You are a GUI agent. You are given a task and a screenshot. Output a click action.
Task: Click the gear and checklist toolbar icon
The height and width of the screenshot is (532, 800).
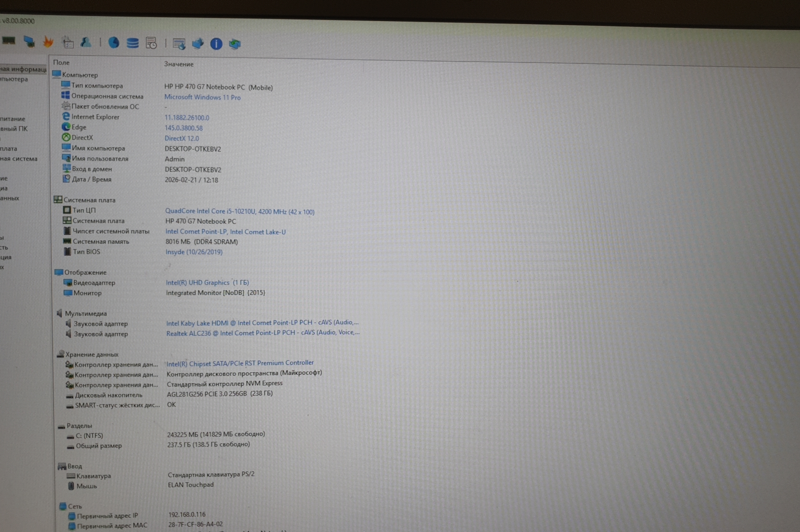pyautogui.click(x=68, y=42)
